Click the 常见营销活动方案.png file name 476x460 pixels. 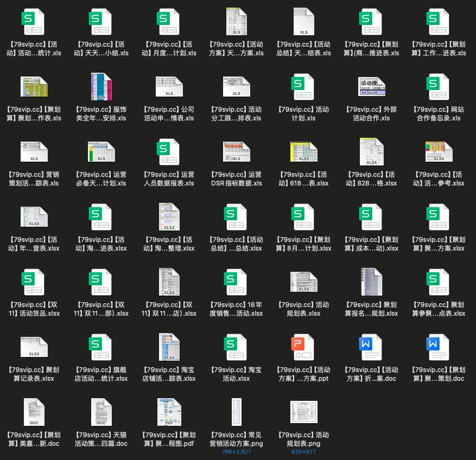click(237, 439)
